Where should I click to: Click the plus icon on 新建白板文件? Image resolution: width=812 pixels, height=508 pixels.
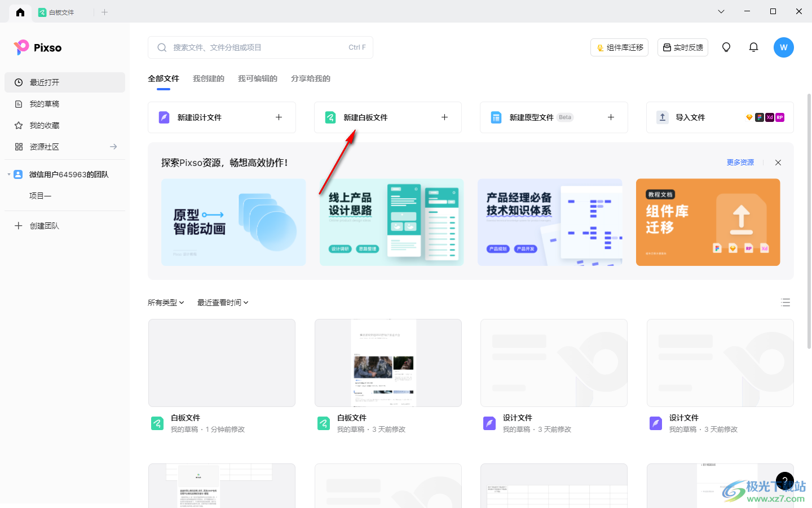click(445, 117)
